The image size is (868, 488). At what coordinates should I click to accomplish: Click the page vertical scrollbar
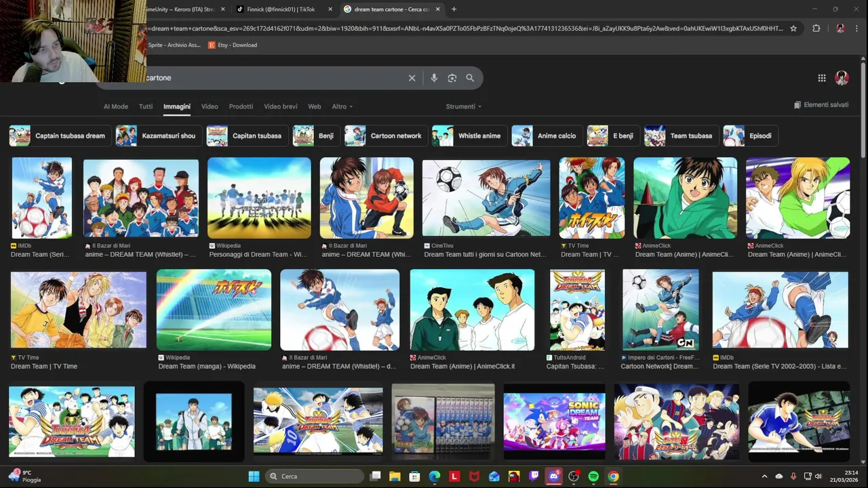(863, 108)
